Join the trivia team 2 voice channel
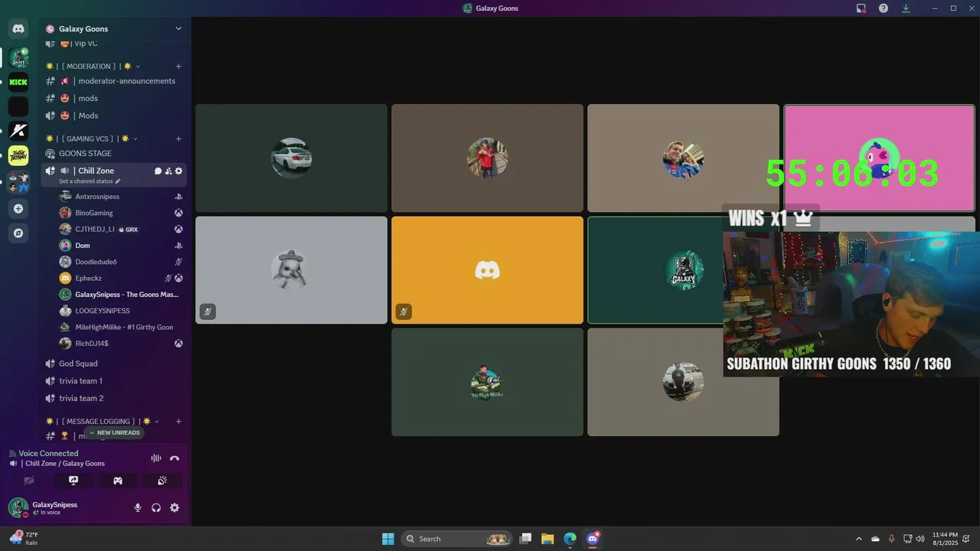The image size is (980, 551). [x=113, y=398]
